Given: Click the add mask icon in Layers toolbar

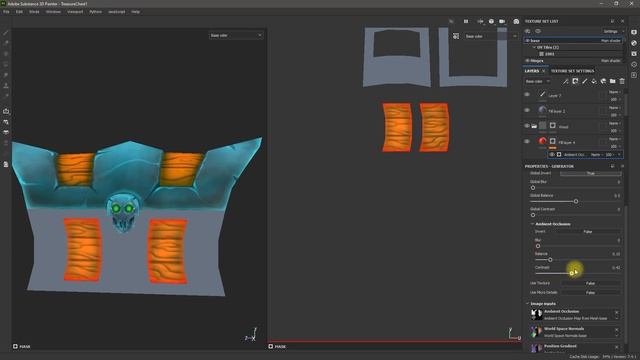Looking at the screenshot, I should coord(575,82).
